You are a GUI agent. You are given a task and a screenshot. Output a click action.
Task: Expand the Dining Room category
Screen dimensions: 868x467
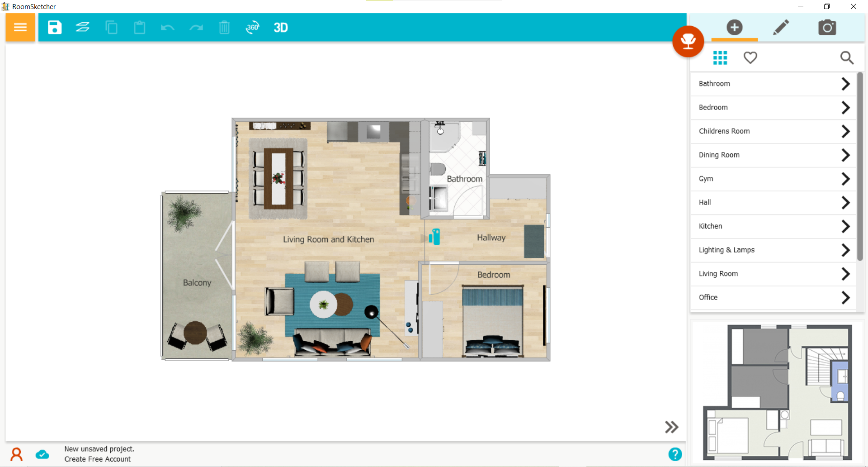point(774,155)
